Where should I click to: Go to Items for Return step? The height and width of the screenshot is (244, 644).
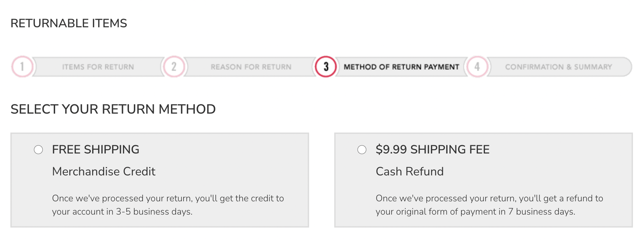tap(98, 67)
